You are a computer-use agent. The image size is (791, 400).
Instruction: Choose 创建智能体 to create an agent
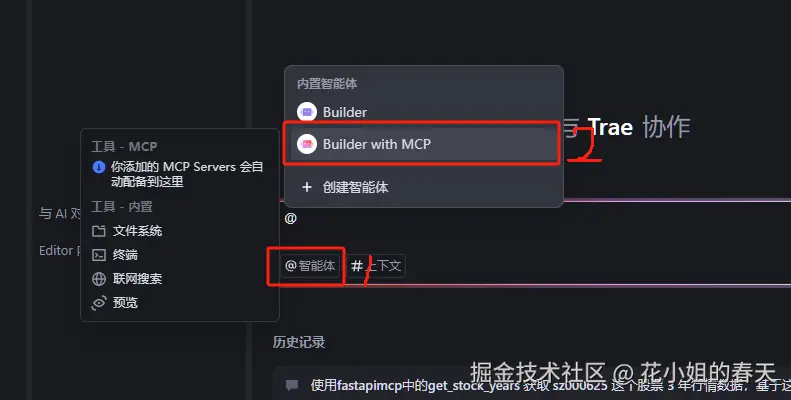(424, 188)
